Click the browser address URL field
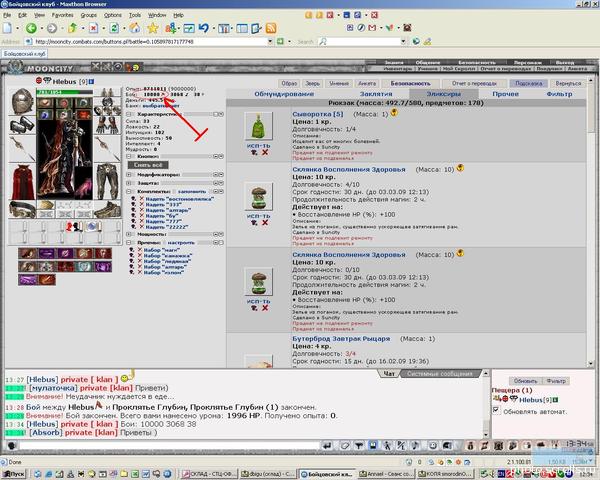The image size is (600, 480). [x=150, y=41]
